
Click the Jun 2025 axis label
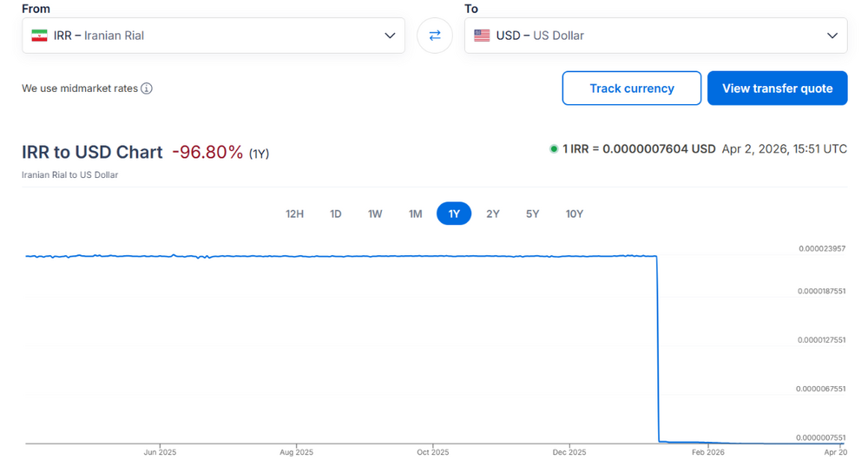(160, 452)
